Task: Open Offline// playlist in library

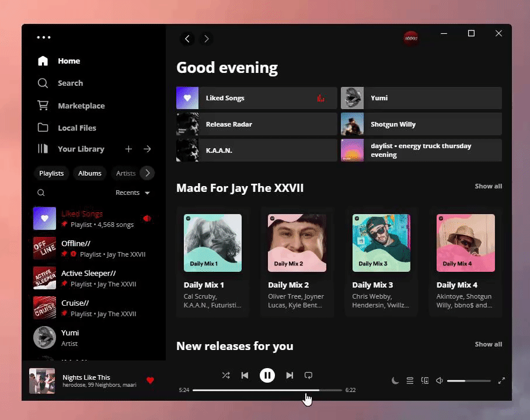Action: [93, 249]
